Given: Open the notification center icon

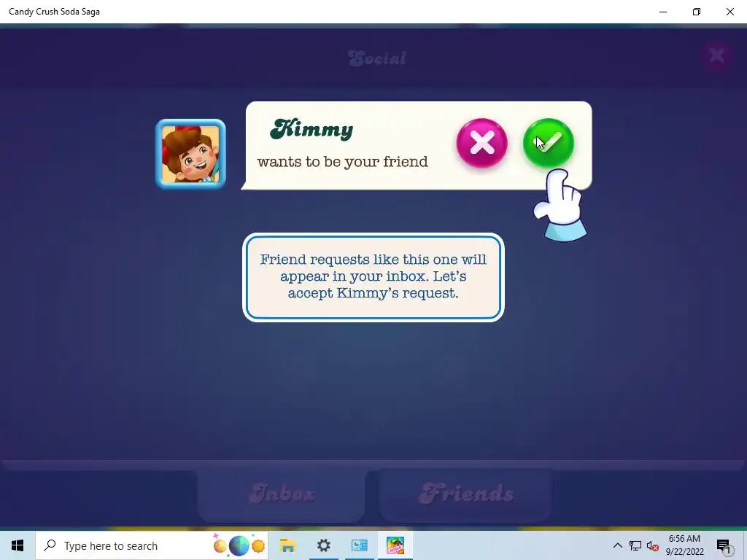Looking at the screenshot, I should coord(724,546).
